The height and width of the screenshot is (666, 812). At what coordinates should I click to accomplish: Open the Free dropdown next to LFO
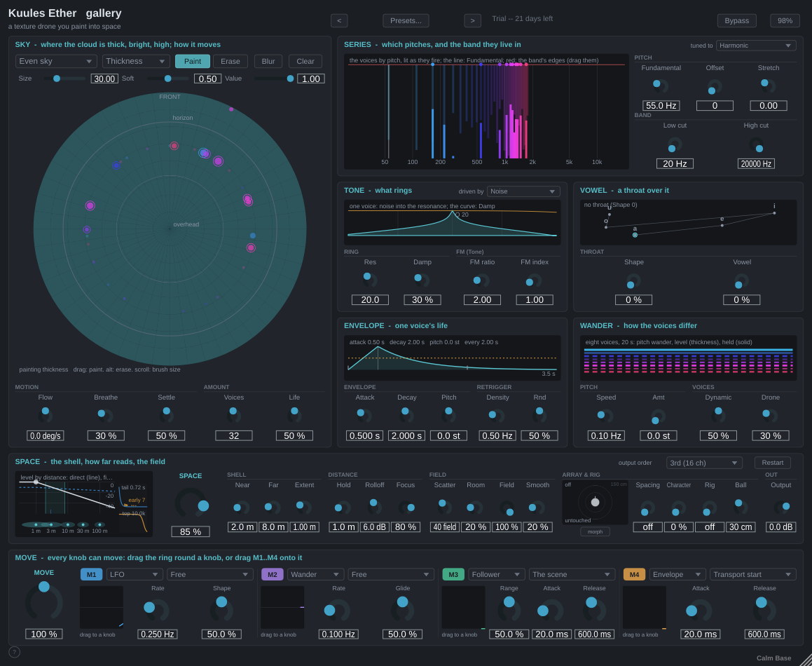pos(209,574)
